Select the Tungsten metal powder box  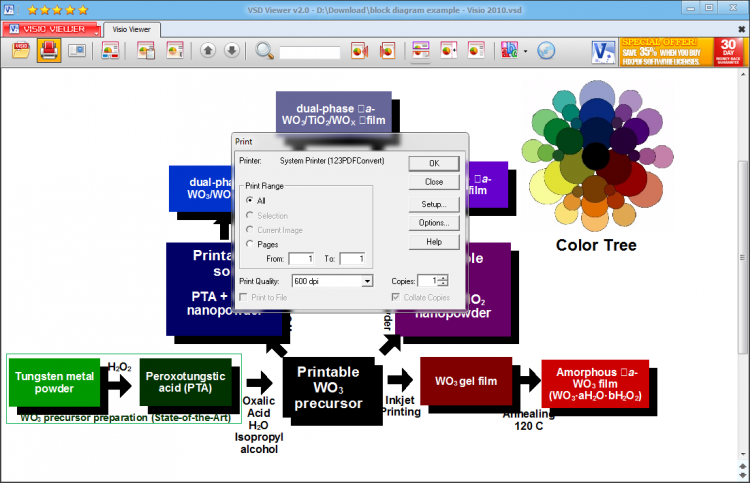pyautogui.click(x=54, y=382)
